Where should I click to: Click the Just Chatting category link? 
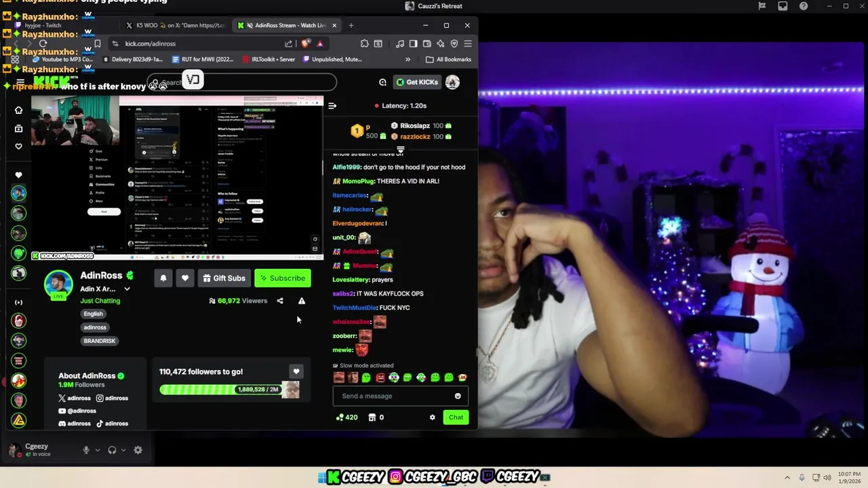[x=100, y=301]
